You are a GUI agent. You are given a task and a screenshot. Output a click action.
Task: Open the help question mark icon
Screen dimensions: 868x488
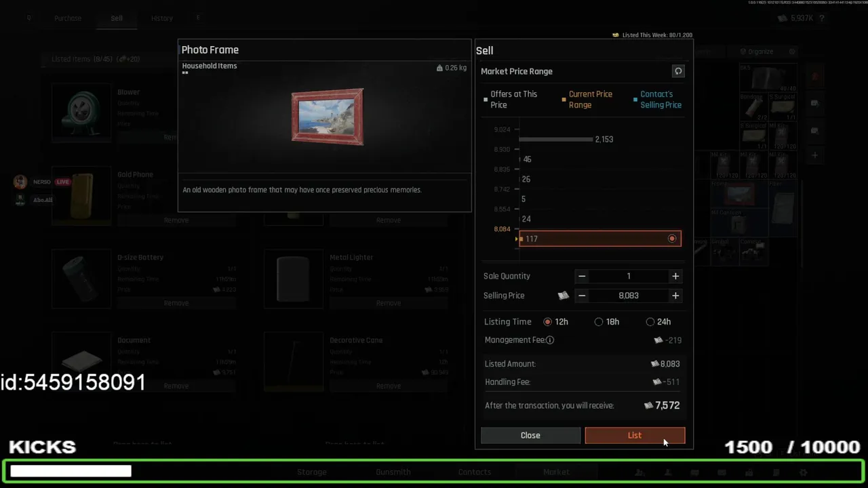pyautogui.click(x=822, y=18)
